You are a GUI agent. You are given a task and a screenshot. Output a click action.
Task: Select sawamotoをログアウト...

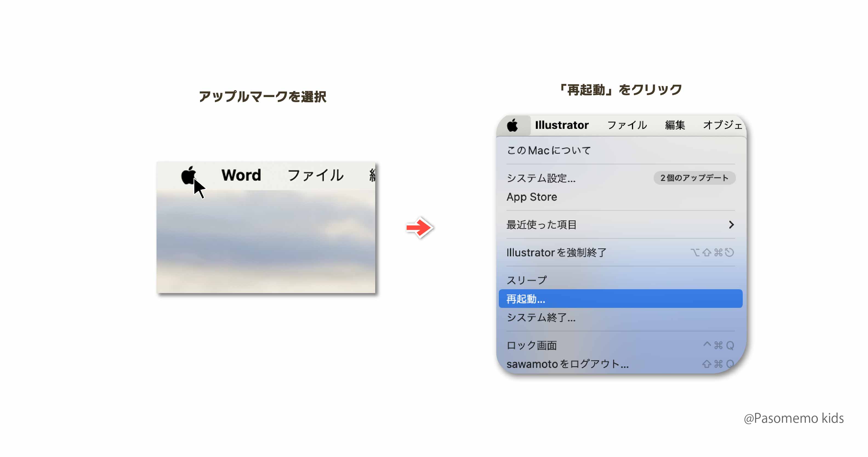pos(621,364)
